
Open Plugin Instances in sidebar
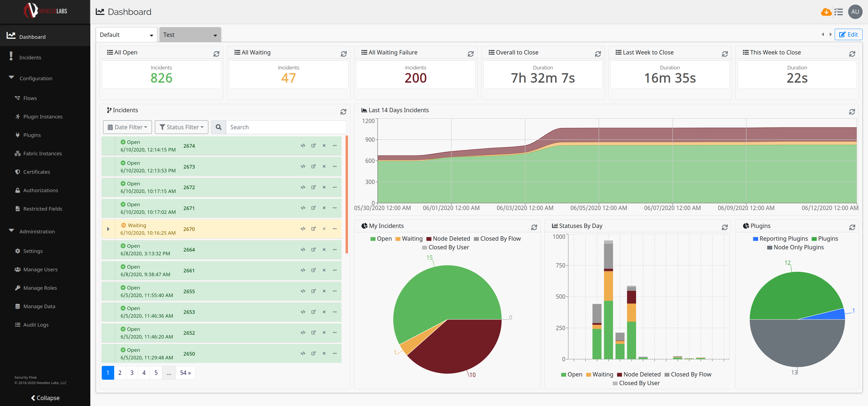[x=43, y=117]
